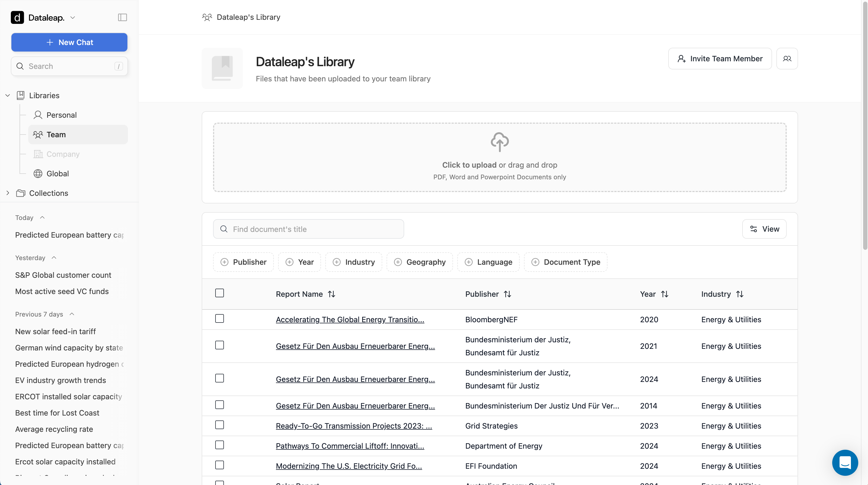
Task: Sort by Report Name arrows icon
Action: tap(332, 294)
